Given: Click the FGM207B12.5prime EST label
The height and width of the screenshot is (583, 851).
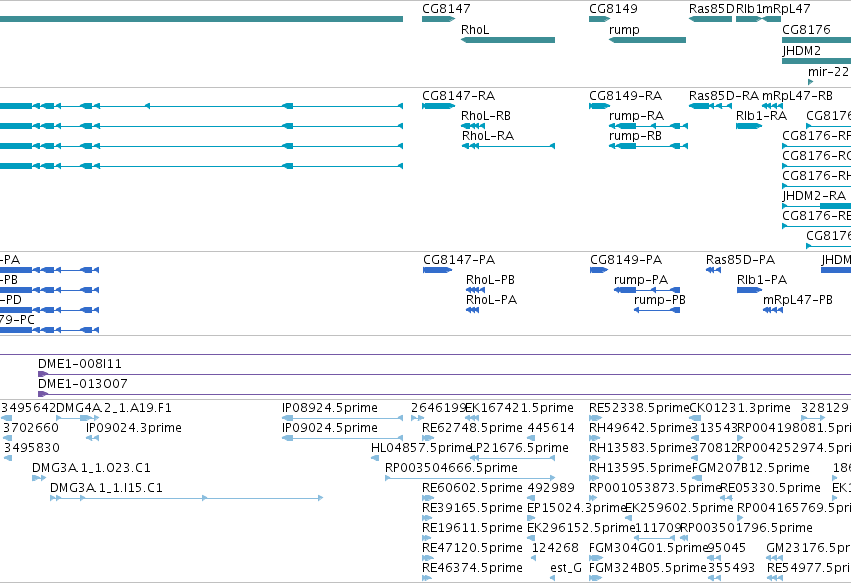Looking at the screenshot, I should pyautogui.click(x=751, y=468).
